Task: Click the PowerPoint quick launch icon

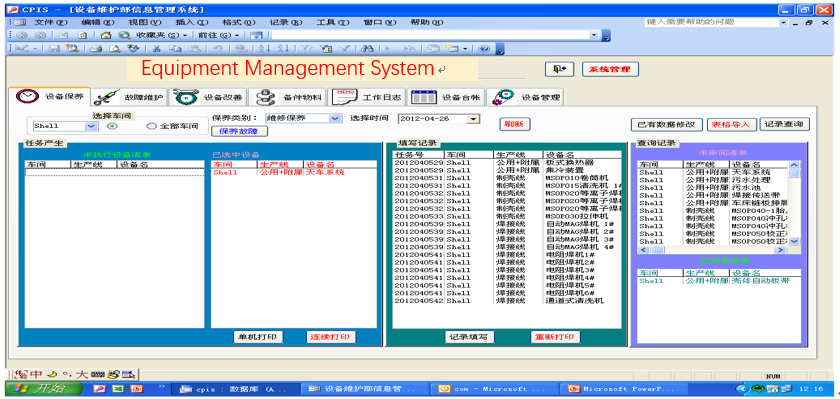Action: 137,388
